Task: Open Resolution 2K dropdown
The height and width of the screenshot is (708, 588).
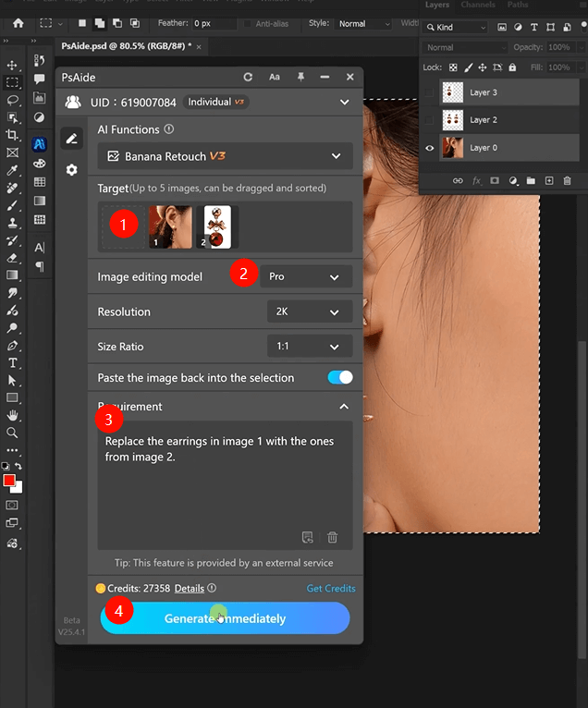Action: click(x=310, y=311)
